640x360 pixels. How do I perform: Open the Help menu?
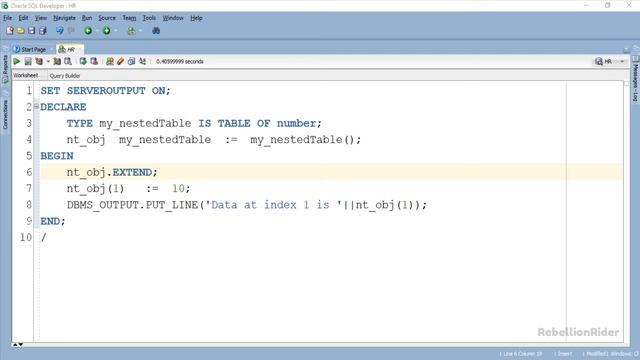196,18
